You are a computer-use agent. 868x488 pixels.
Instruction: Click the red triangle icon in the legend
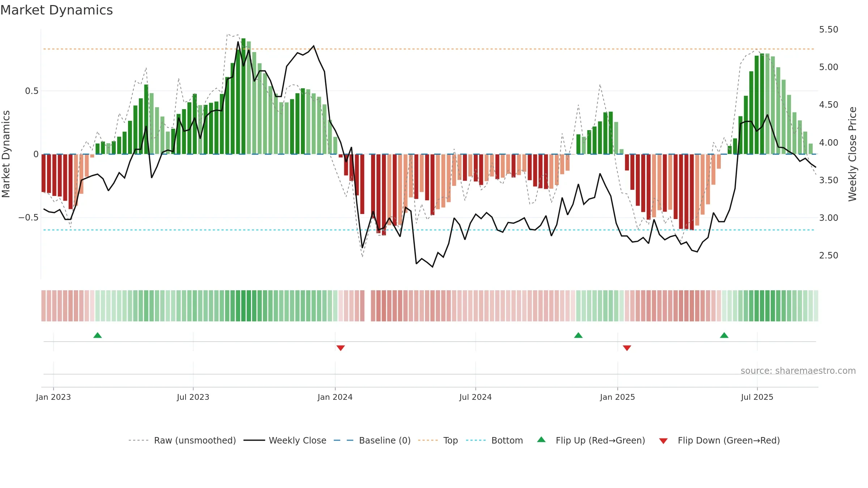pyautogui.click(x=663, y=441)
